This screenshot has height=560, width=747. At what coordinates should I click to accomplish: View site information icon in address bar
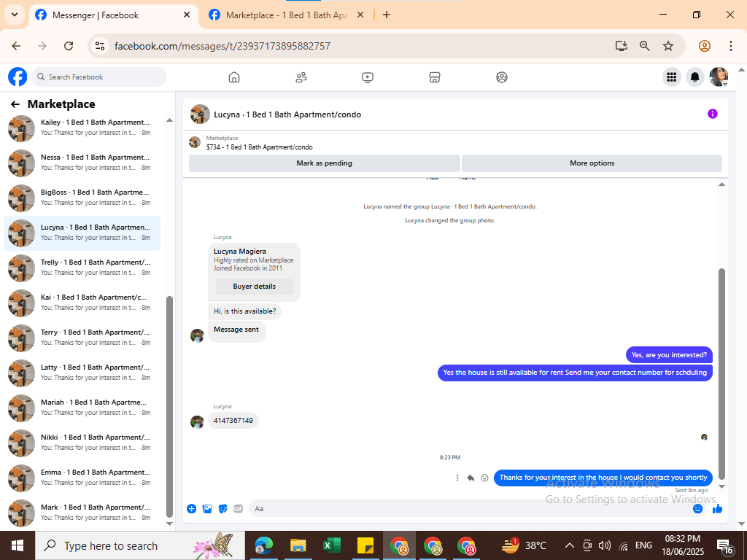(100, 46)
